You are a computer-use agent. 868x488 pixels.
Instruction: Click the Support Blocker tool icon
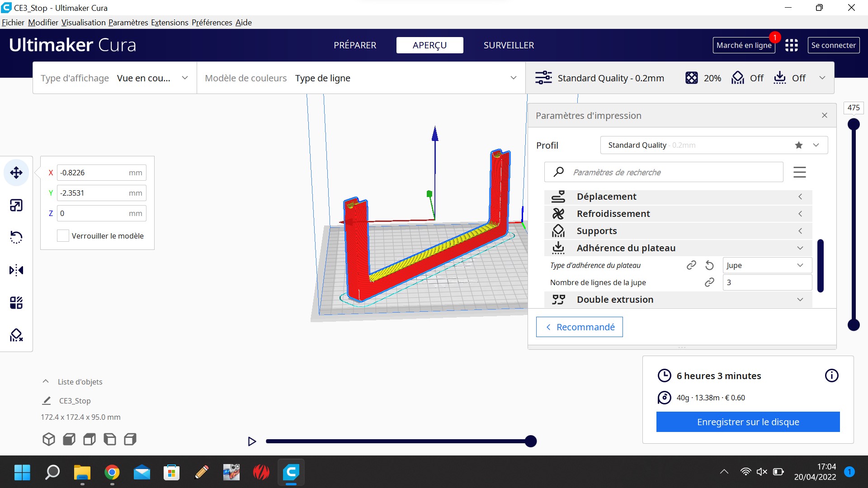(16, 335)
